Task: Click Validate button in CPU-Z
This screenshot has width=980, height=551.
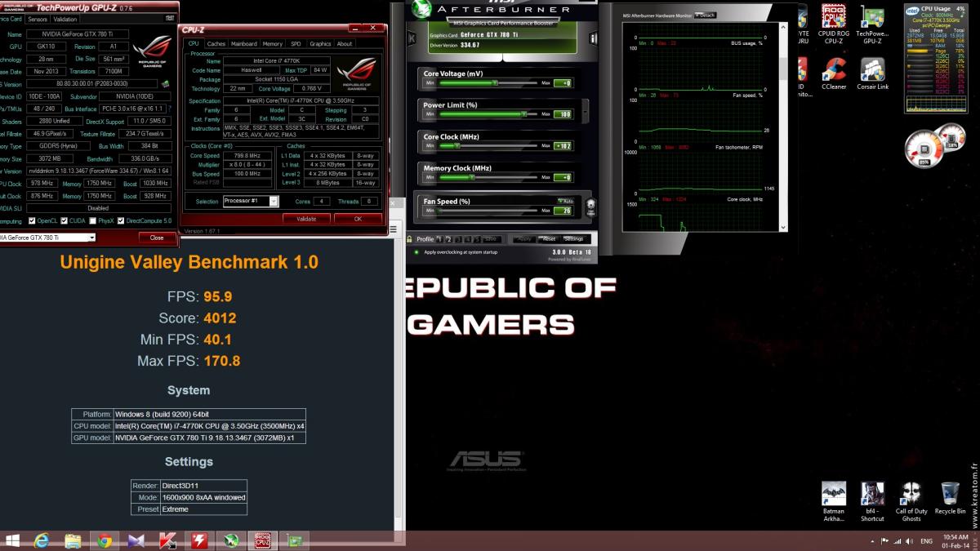Action: 306,219
